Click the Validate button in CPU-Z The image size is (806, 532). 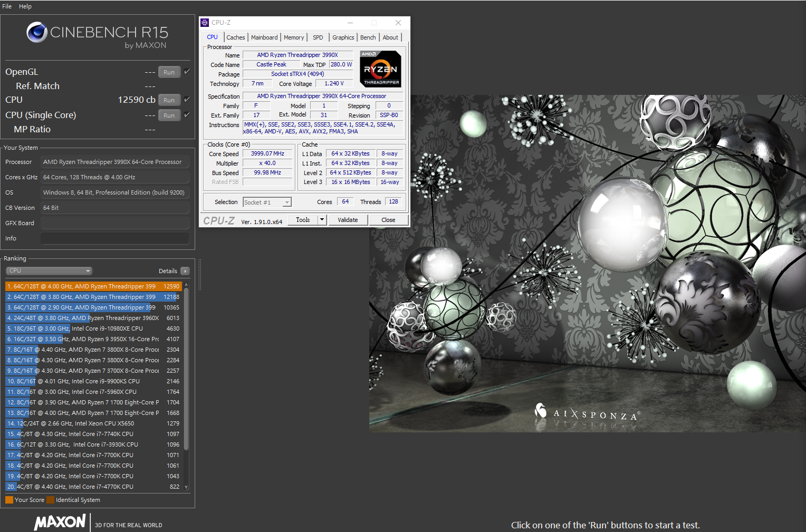348,220
